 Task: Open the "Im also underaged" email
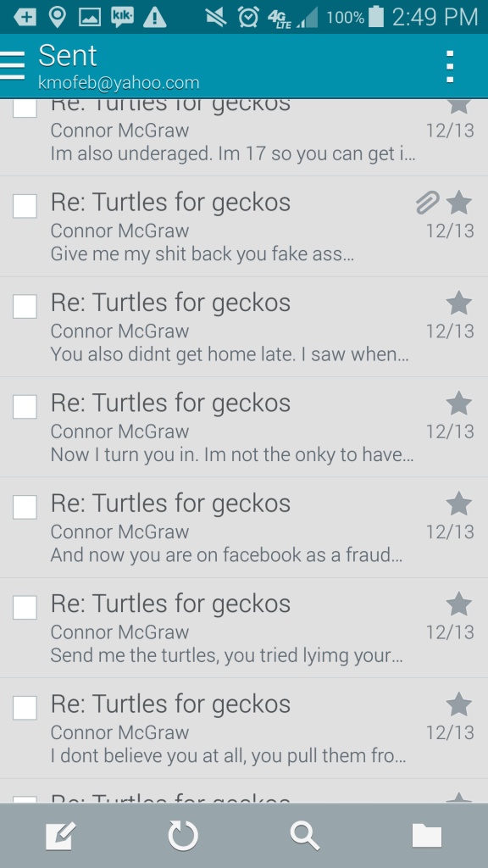[244, 137]
